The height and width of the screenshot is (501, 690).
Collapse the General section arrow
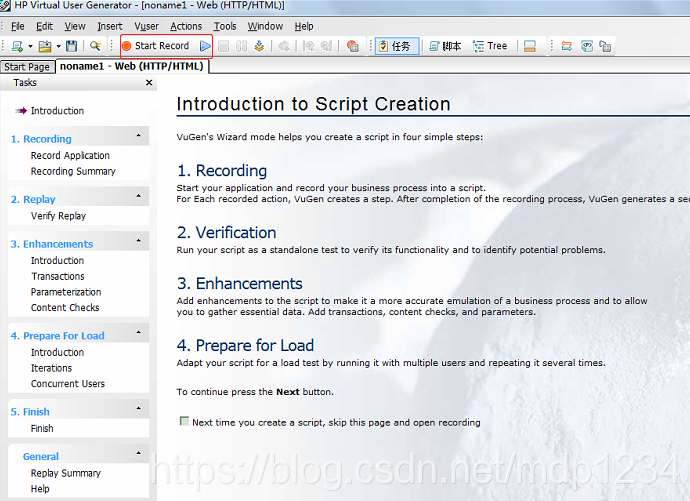click(x=139, y=453)
